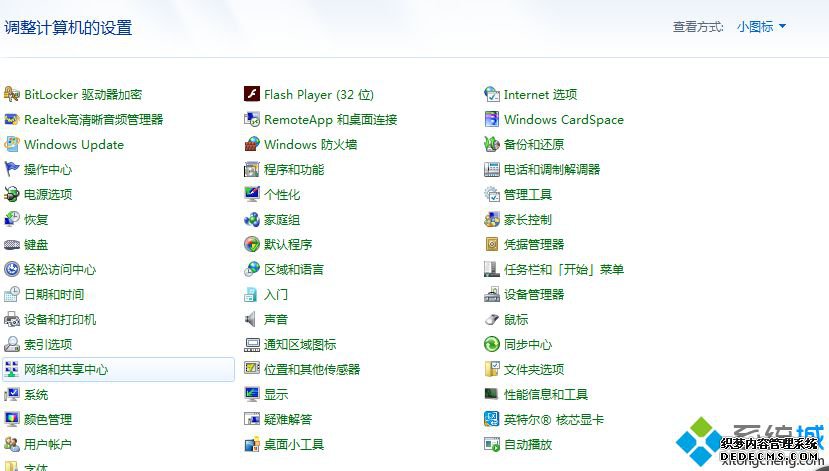Click the 电源选项 icon
Screen dimensions: 829x471
coord(12,194)
